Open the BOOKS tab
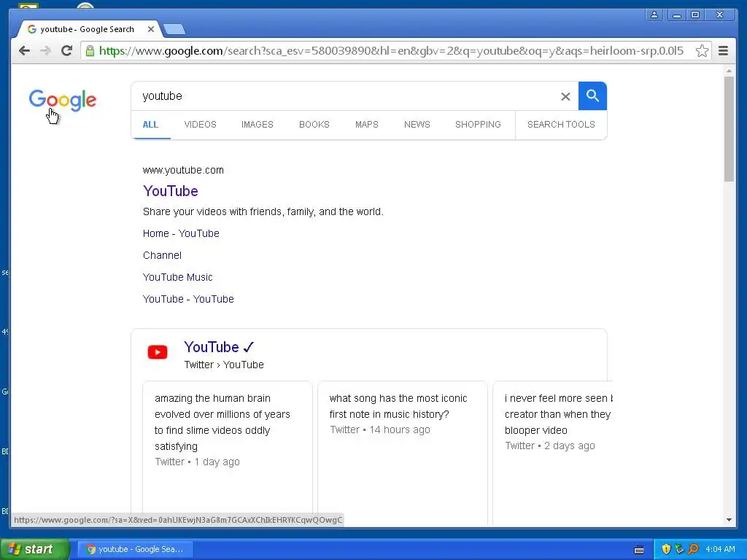 point(314,124)
